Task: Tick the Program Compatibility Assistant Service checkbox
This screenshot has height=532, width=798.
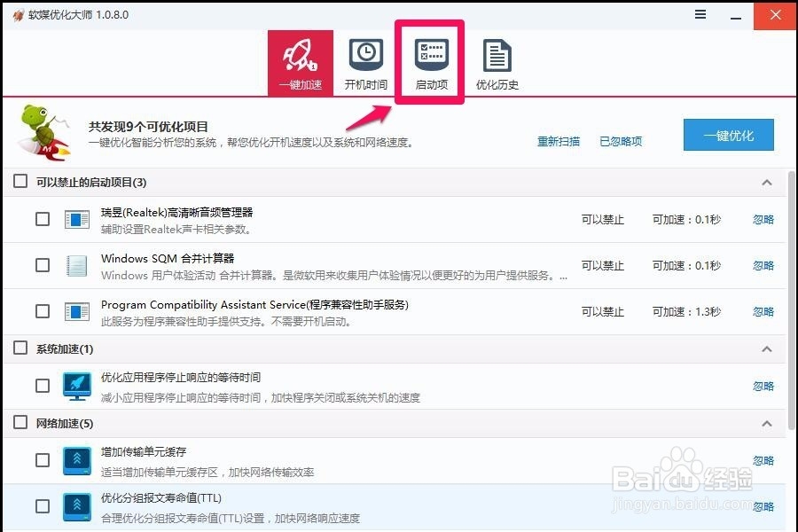Action: pos(43,311)
